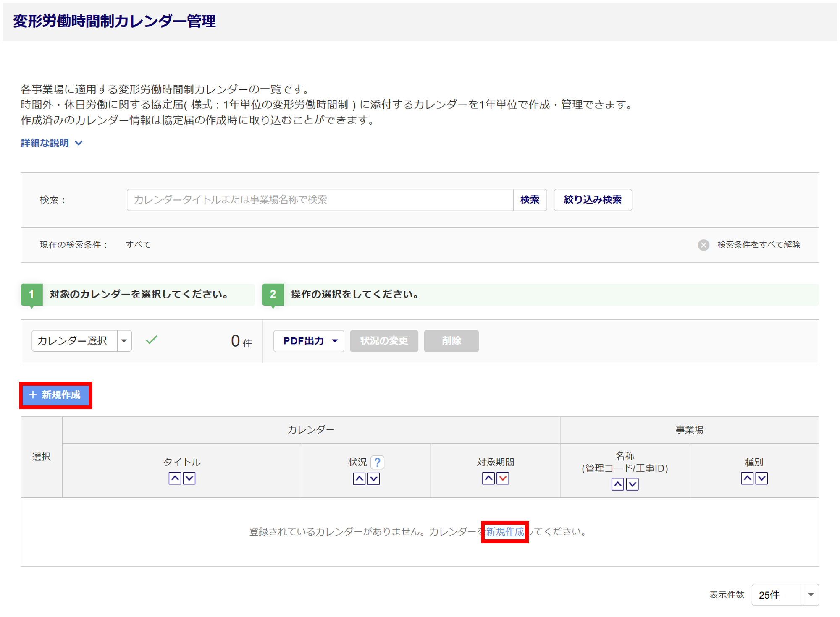The height and width of the screenshot is (617, 840).
Task: Sort 状況 column descending arrow
Action: click(x=374, y=479)
